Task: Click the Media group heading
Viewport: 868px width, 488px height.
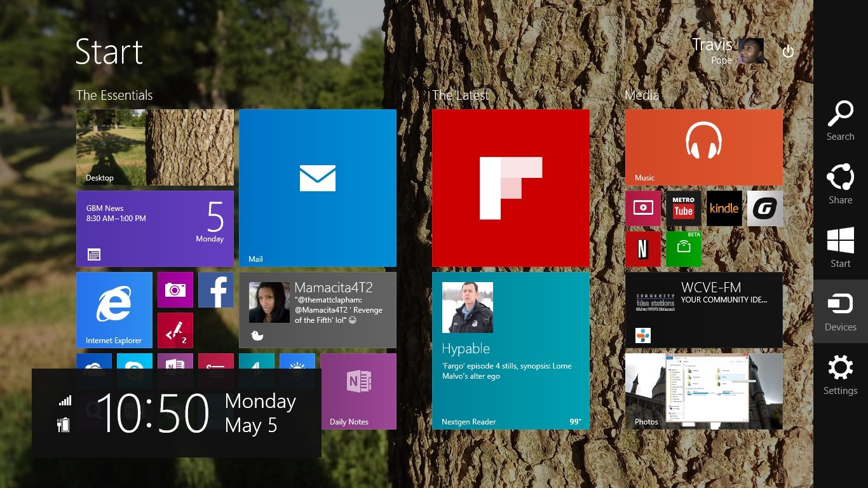Action: click(x=642, y=95)
